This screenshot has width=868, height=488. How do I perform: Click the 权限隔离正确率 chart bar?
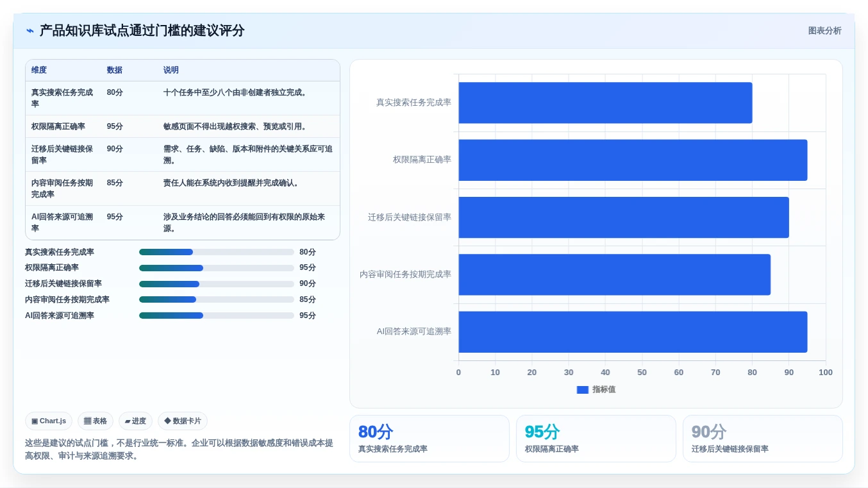point(633,160)
